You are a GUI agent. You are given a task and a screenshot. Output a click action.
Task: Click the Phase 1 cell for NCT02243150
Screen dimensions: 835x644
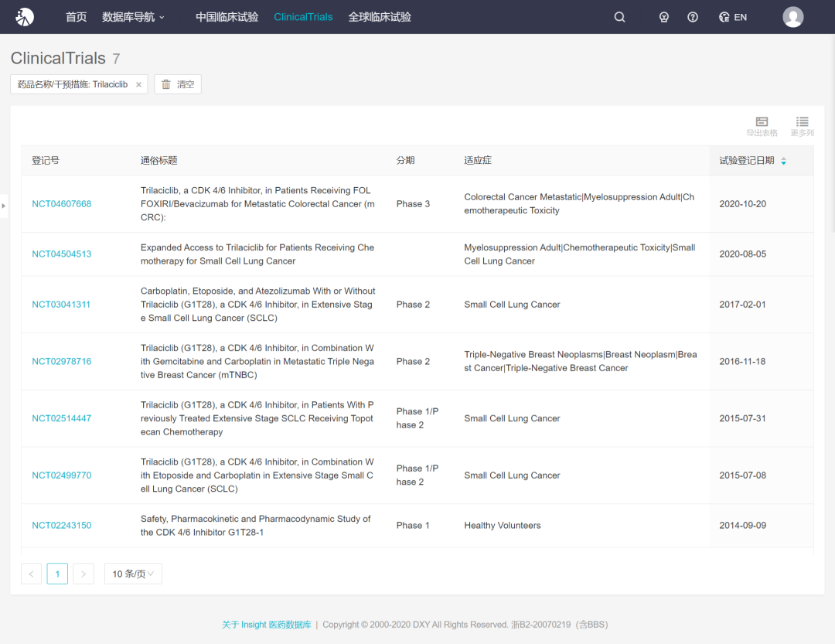[413, 526]
